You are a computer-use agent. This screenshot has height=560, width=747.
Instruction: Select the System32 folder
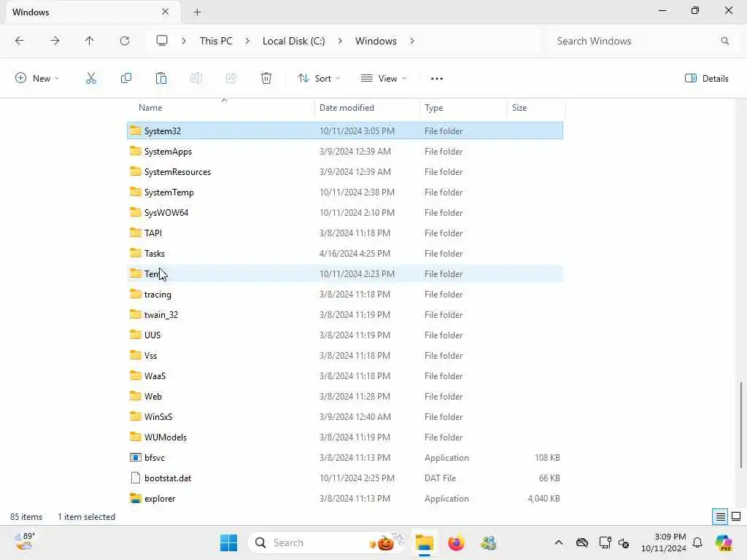(345, 131)
